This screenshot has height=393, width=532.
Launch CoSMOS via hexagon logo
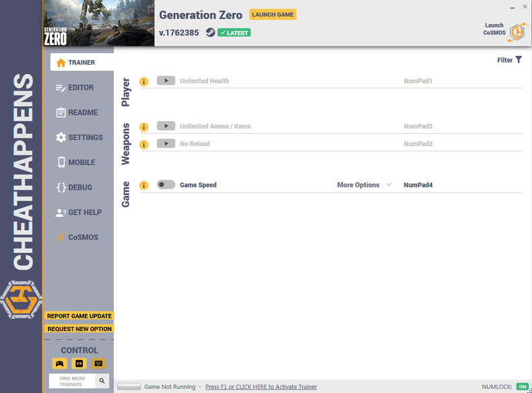click(517, 32)
